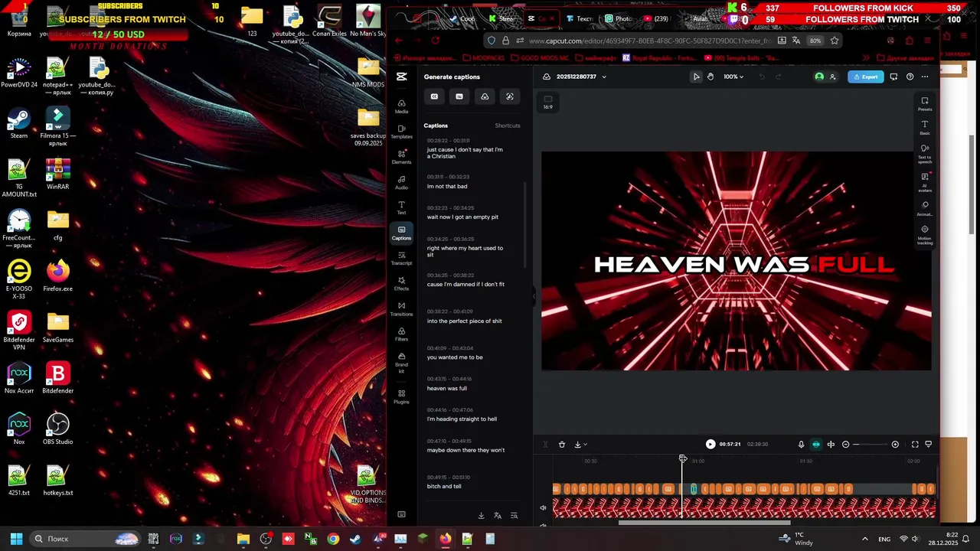The image size is (980, 551).
Task: Click the Export button
Action: (866, 77)
